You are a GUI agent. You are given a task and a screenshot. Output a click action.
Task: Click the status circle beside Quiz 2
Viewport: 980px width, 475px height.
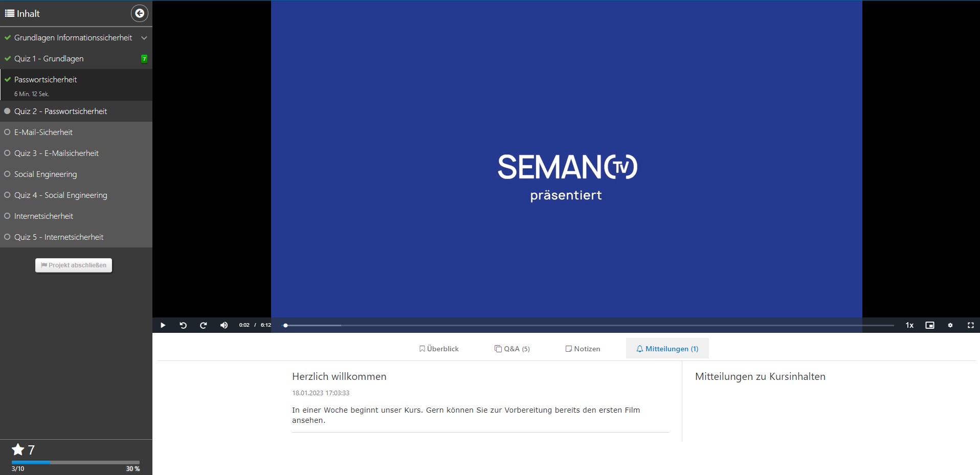point(7,111)
